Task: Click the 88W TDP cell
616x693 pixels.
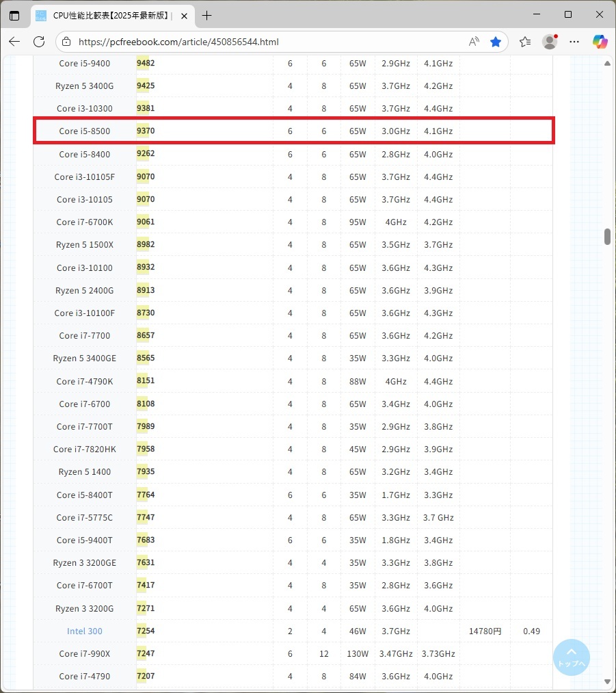Action: (x=358, y=382)
